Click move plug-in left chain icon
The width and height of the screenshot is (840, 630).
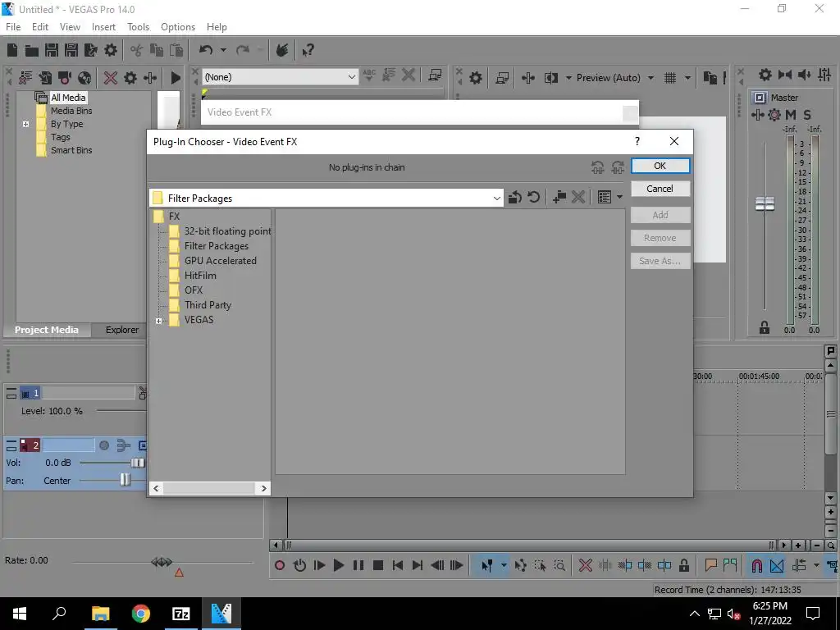coord(598,167)
